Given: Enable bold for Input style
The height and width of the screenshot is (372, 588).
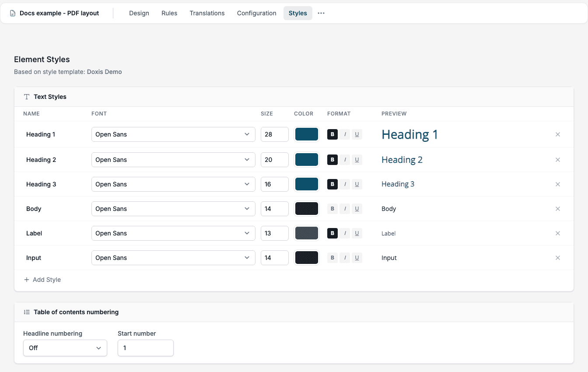Looking at the screenshot, I should 332,258.
